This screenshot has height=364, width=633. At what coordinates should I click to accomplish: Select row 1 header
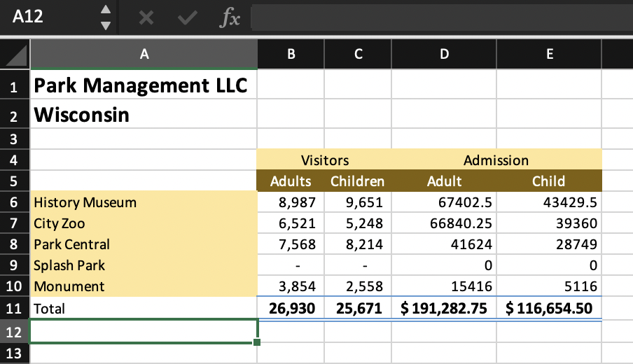[15, 85]
